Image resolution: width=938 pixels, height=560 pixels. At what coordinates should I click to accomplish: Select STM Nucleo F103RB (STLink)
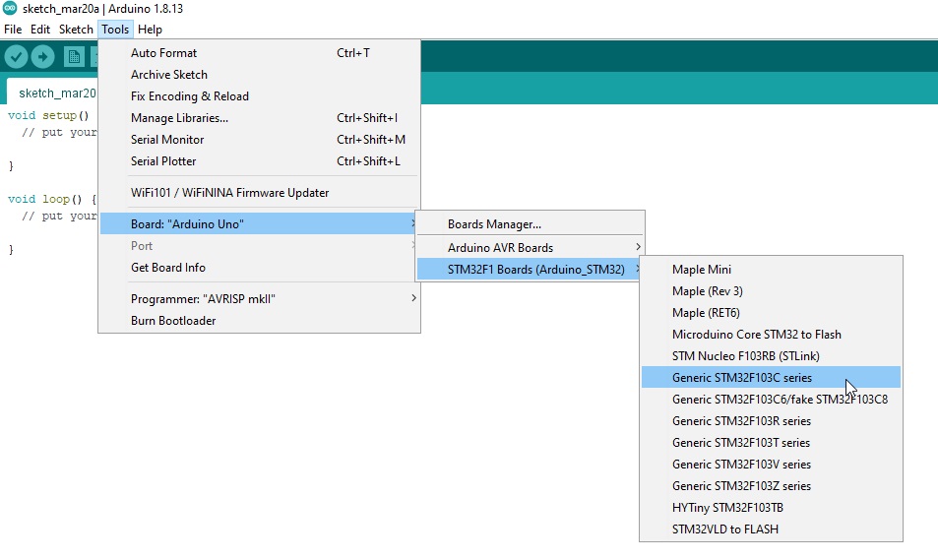(x=771, y=355)
